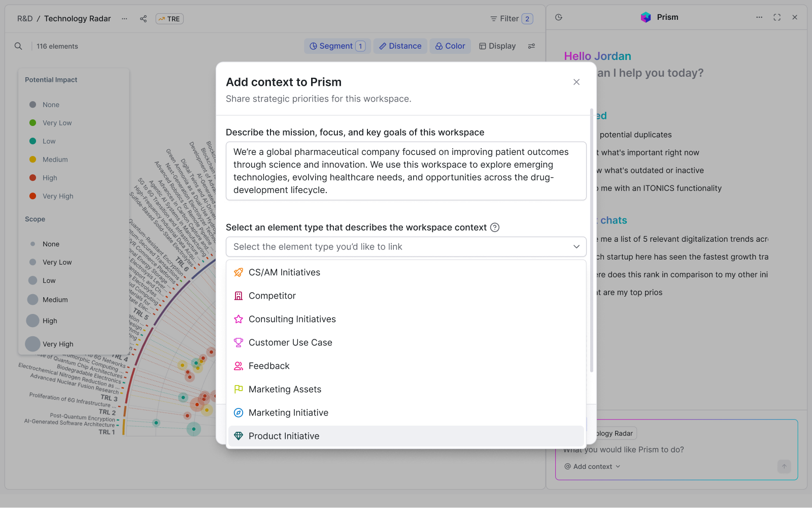Viewport: 812px width, 508px height.
Task: Open the element type selection dropdown
Action: tap(406, 247)
